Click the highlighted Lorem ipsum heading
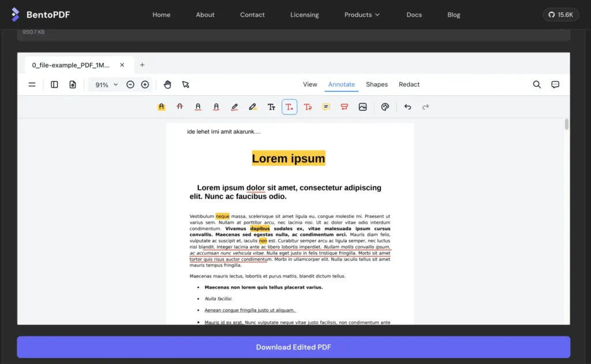The image size is (591, 364). click(x=289, y=159)
